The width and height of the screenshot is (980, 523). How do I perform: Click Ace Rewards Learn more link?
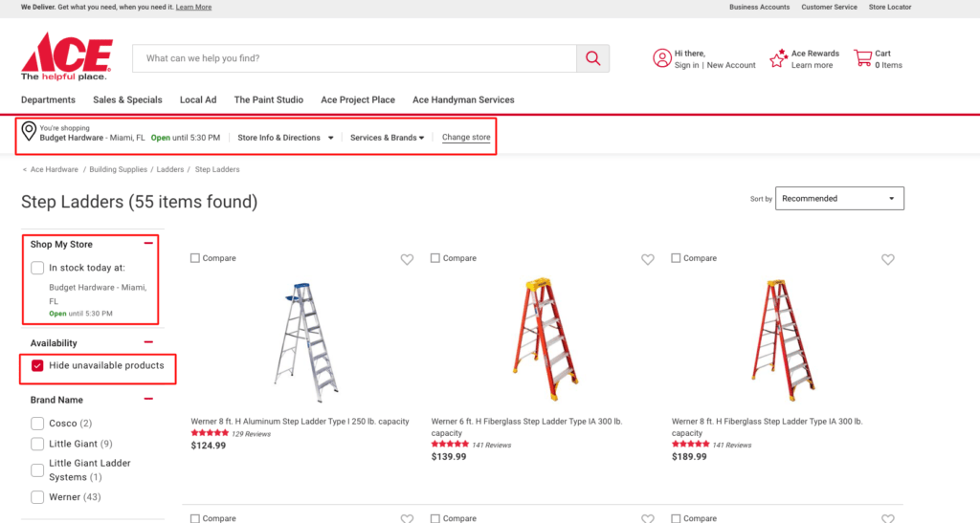point(812,65)
